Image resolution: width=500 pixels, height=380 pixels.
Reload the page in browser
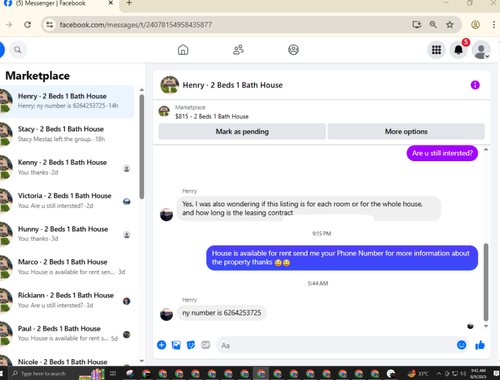tap(28, 25)
